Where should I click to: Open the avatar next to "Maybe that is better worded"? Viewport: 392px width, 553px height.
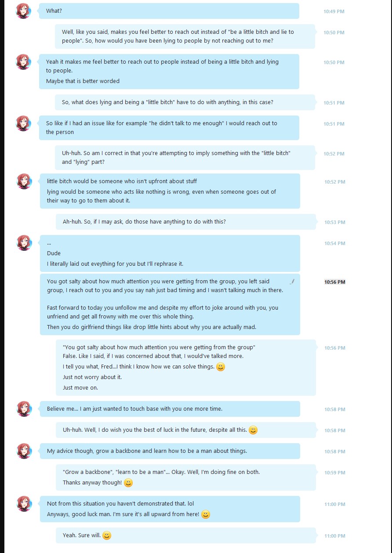point(24,62)
